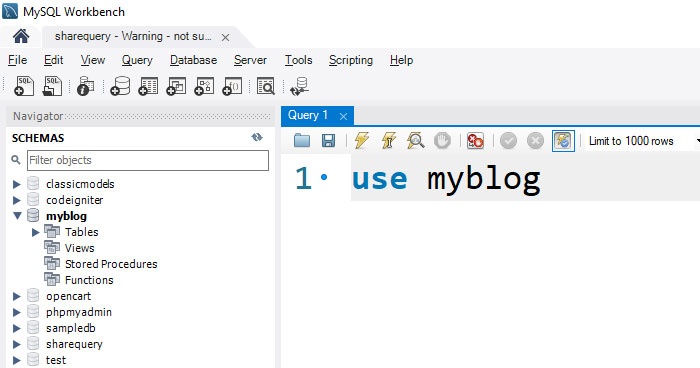Viewport: 700px width, 368px height.
Task: Create a new table icon
Action: tap(148, 86)
